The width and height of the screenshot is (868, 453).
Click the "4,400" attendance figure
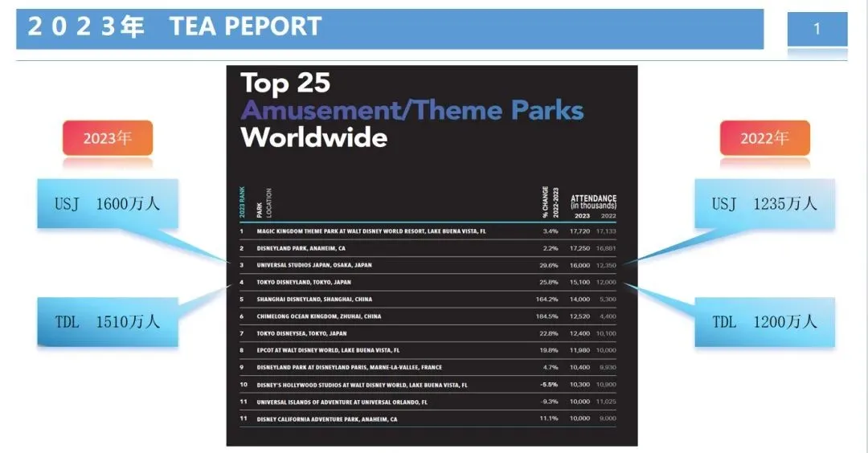(608, 316)
